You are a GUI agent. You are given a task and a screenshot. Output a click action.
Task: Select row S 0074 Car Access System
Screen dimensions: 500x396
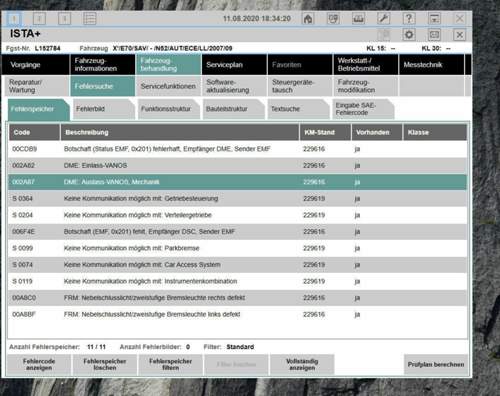coord(237,265)
